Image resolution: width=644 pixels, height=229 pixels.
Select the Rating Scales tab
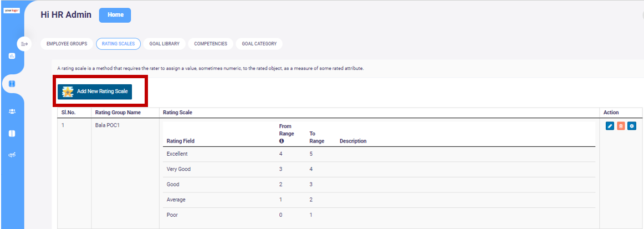118,44
